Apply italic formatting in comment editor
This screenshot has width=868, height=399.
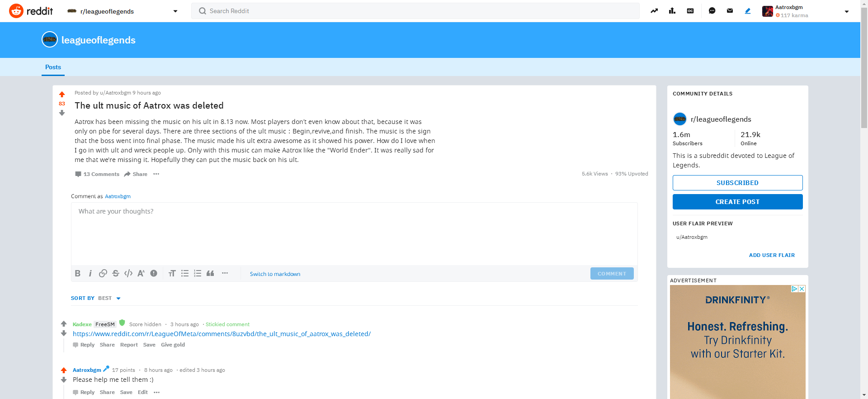click(x=90, y=273)
